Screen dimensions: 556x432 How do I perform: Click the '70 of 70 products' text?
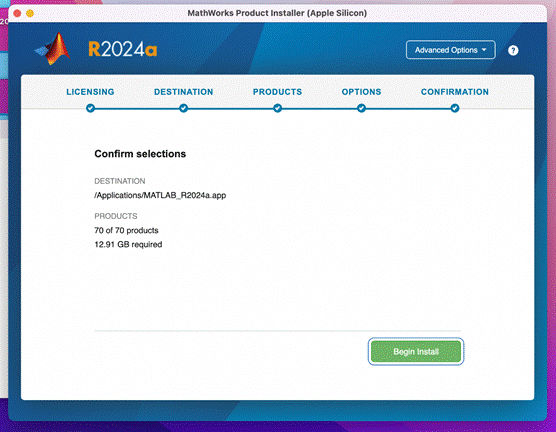click(x=126, y=231)
